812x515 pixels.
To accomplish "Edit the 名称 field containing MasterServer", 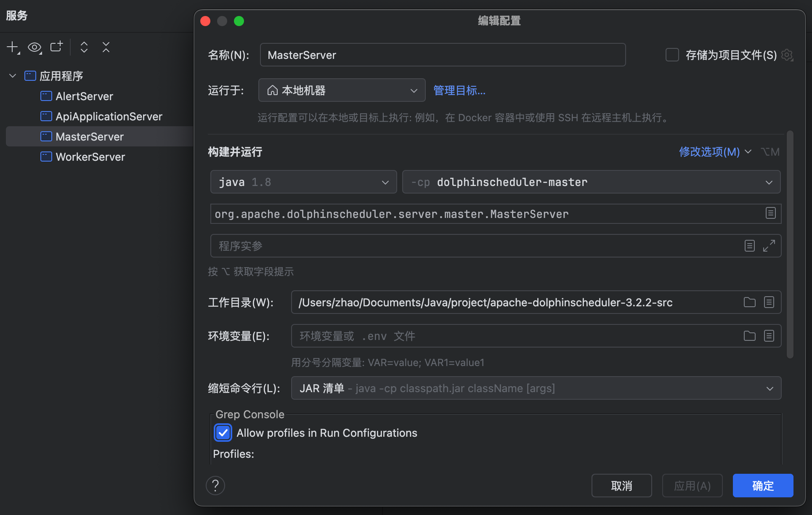I will coord(443,55).
